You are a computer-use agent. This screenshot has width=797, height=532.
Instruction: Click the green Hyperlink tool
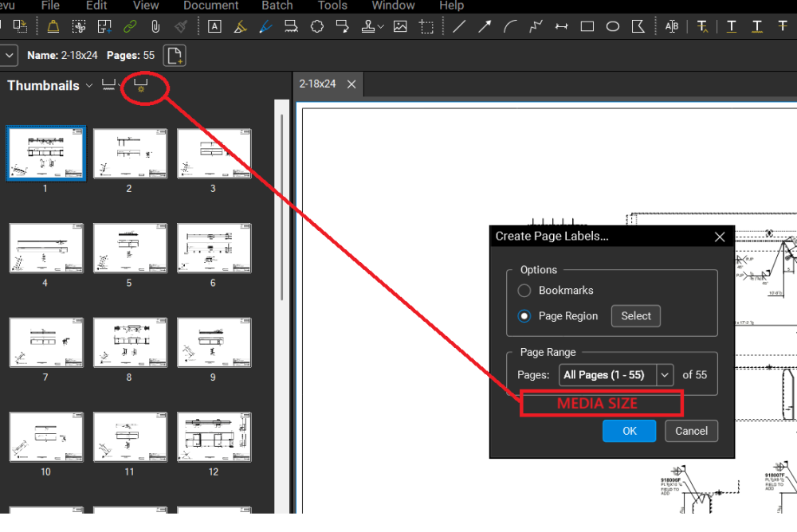[x=130, y=26]
